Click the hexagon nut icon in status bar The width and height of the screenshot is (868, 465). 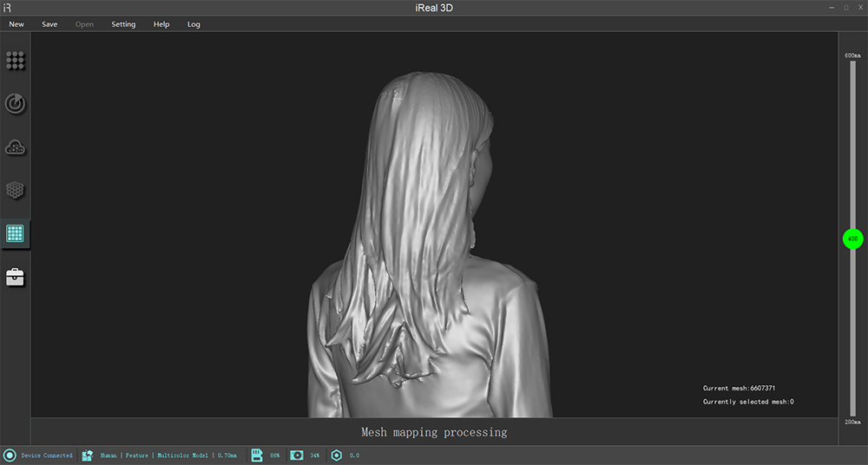point(337,455)
